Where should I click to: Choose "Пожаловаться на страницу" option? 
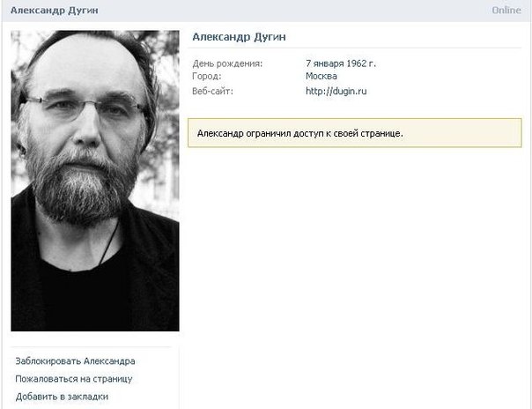pos(74,378)
